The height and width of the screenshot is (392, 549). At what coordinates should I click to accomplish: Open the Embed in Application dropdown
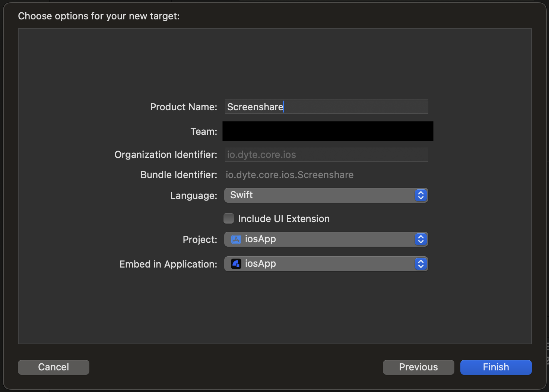point(324,264)
